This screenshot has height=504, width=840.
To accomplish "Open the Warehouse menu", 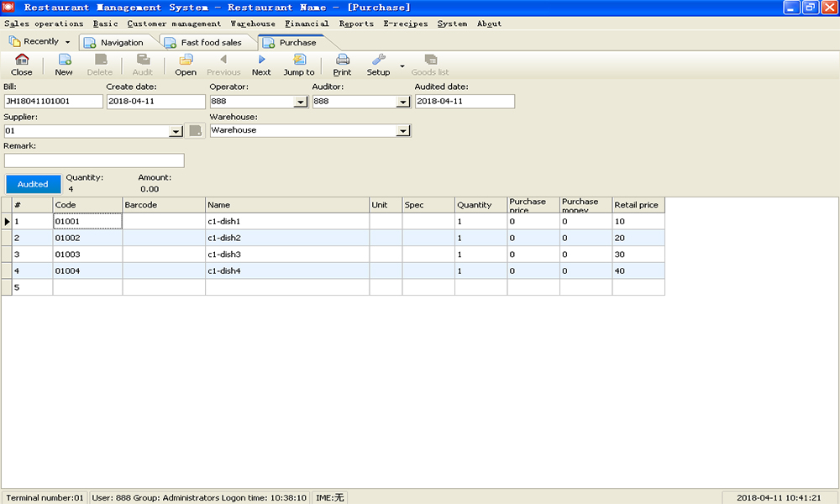I will coord(253,24).
